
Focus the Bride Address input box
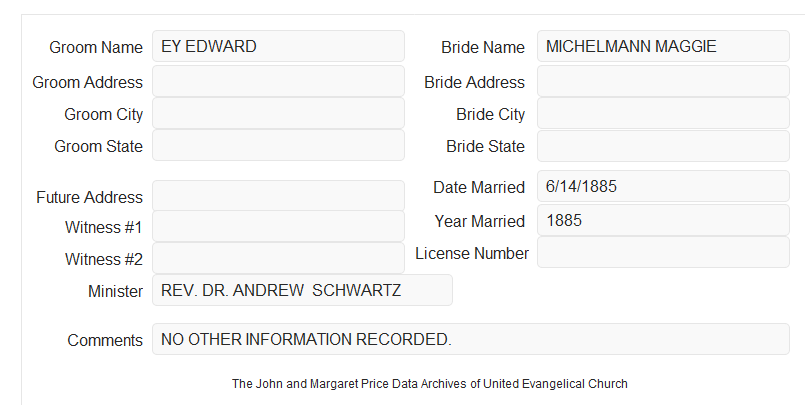663,81
